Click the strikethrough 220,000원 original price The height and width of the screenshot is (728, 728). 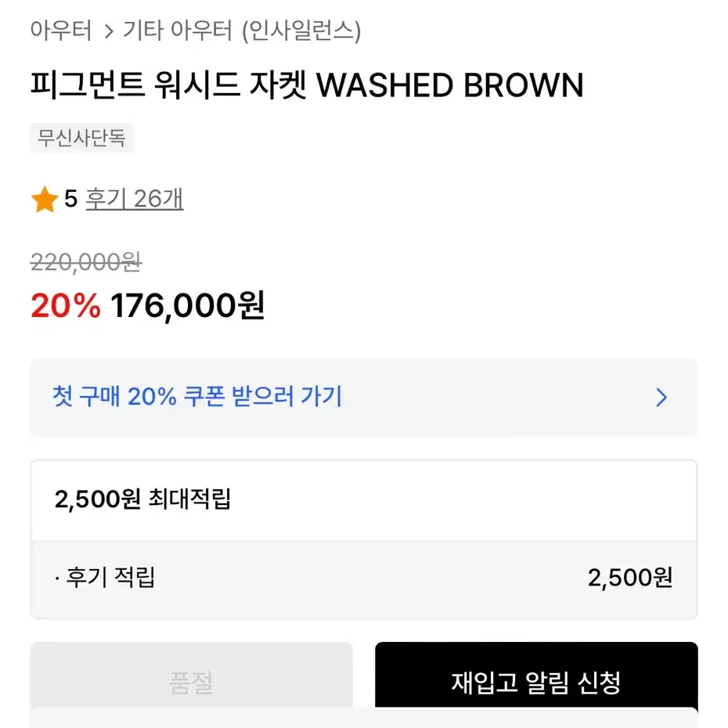[x=85, y=263]
